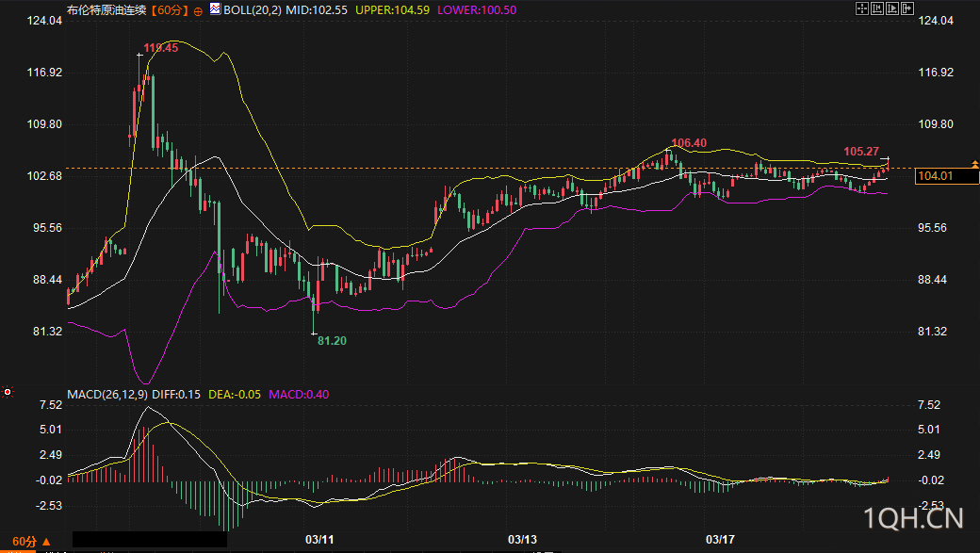
Task: Click the LOWER:100.50 value in the header
Action: [477, 10]
